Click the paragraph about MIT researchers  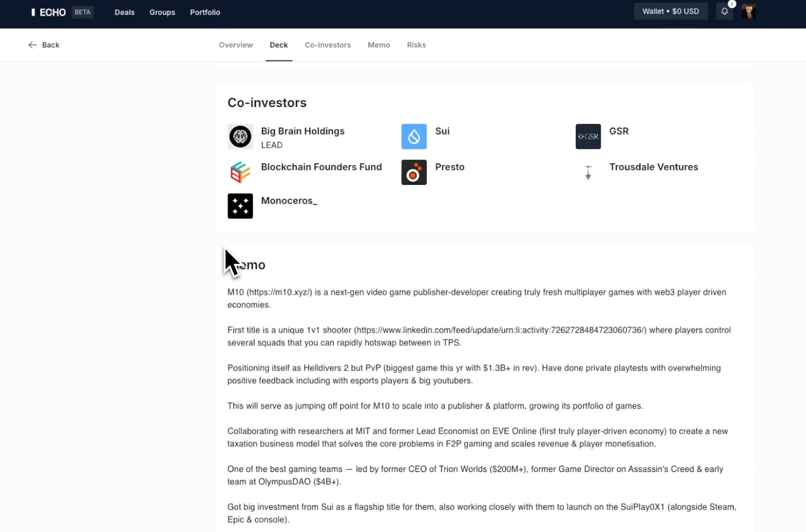tap(478, 437)
